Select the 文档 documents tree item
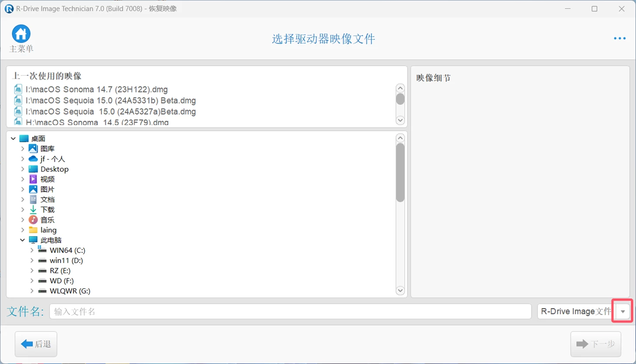 pos(47,199)
